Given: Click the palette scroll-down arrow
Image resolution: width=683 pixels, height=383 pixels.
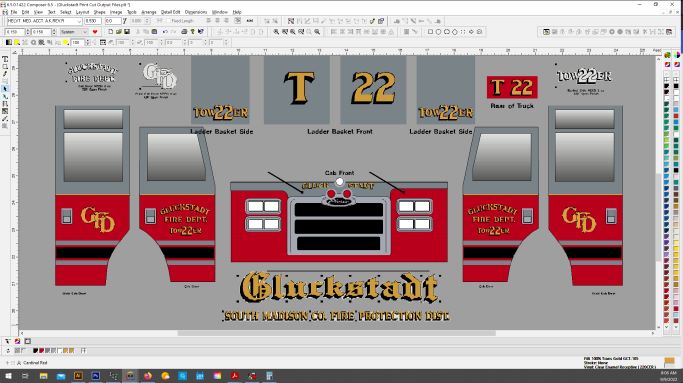Looking at the screenshot, I should (x=666, y=327).
